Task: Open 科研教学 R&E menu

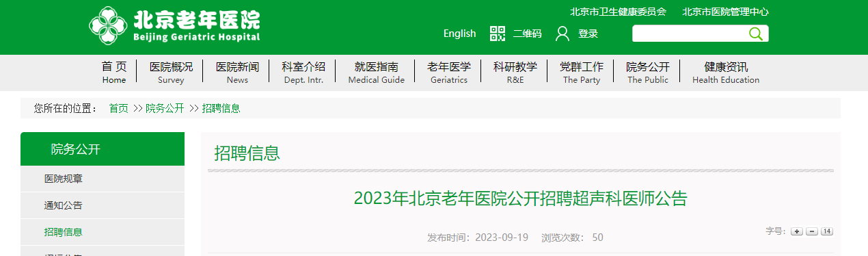Action: (515, 72)
